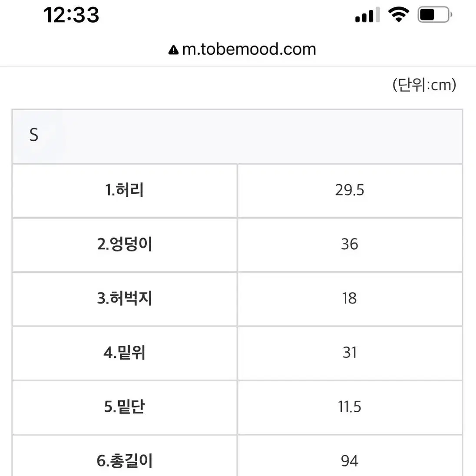Tap the 1.허리 waist label cell

(x=125, y=191)
